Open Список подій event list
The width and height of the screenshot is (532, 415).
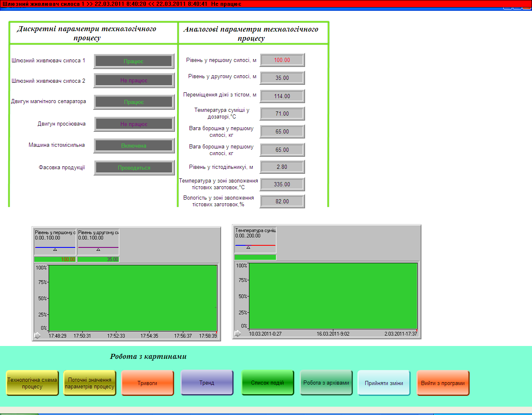tap(268, 383)
